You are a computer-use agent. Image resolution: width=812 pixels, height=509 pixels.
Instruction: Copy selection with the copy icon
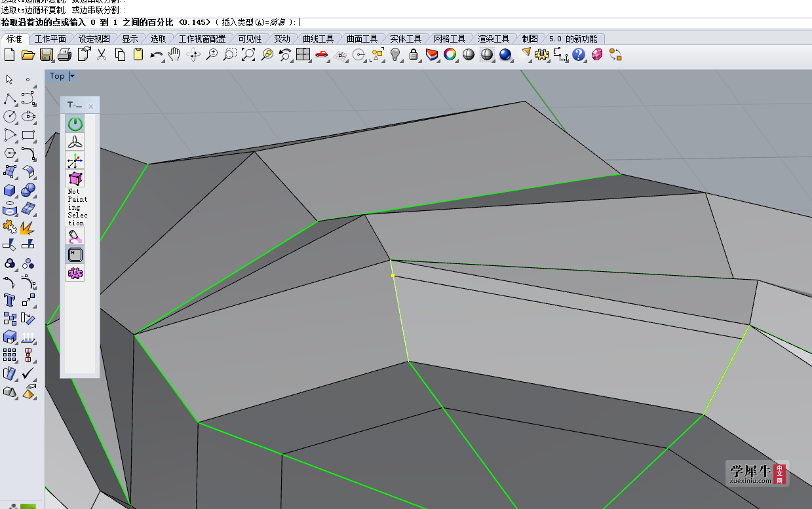pos(120,55)
